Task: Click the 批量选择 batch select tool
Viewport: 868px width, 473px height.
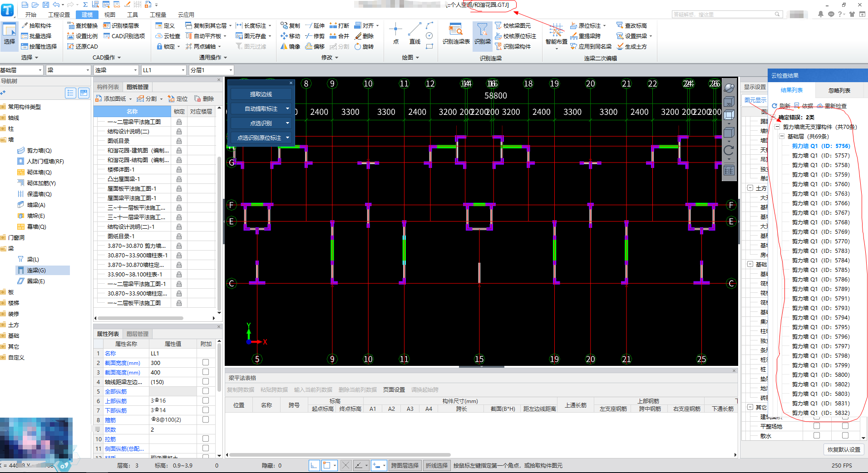Action: [36, 36]
